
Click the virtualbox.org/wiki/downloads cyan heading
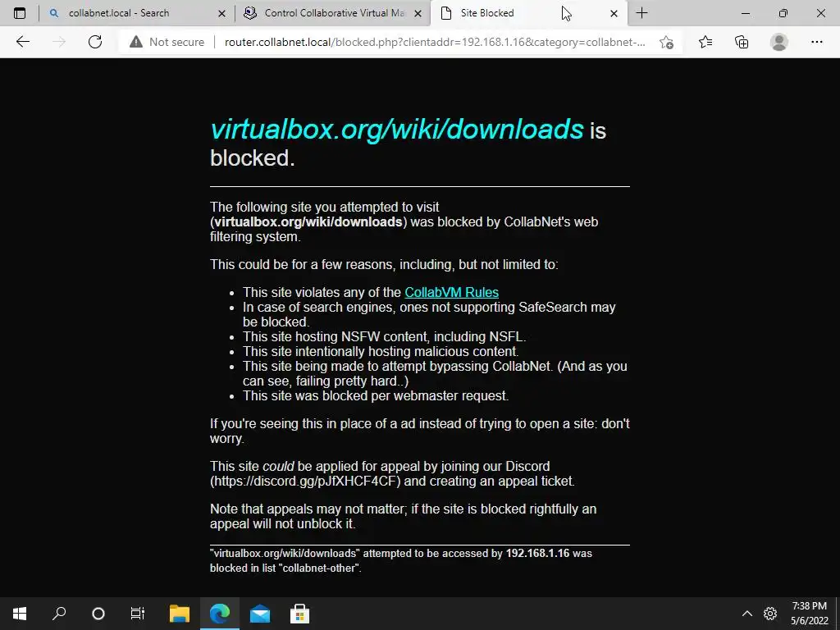click(397, 129)
